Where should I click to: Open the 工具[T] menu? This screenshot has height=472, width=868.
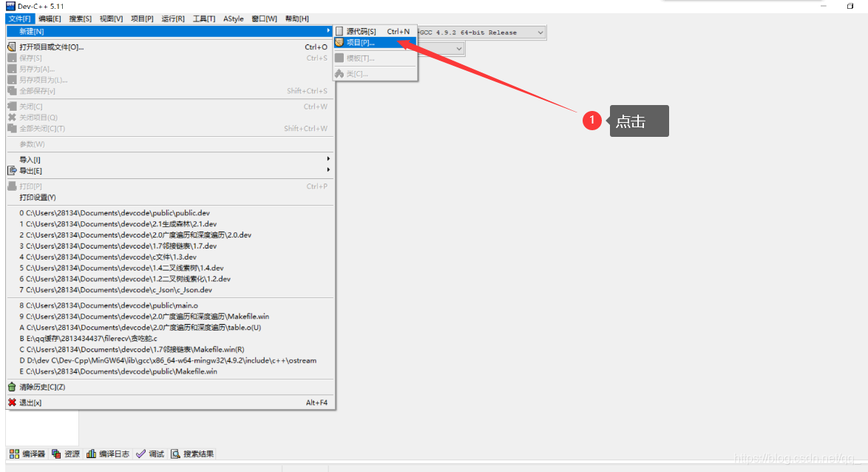click(x=204, y=18)
